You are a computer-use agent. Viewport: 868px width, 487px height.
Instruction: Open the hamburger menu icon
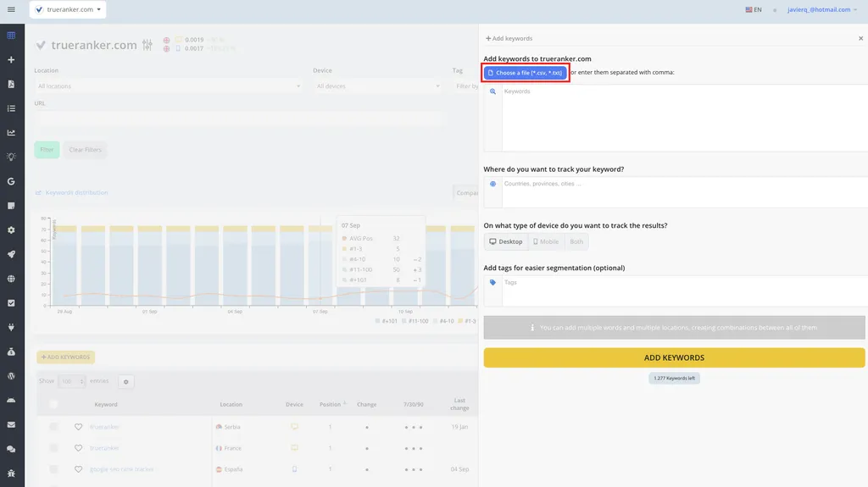(x=11, y=9)
